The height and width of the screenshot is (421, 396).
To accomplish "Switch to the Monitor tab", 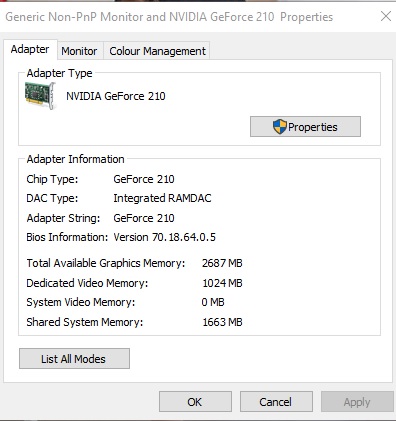I will click(x=79, y=51).
